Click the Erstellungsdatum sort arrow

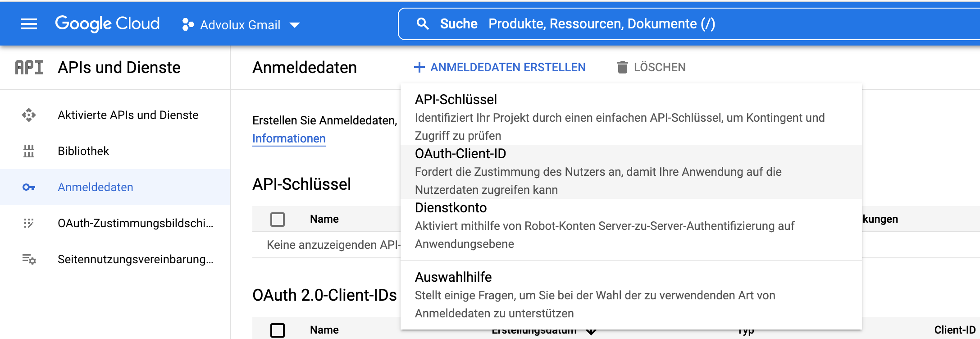click(x=591, y=332)
